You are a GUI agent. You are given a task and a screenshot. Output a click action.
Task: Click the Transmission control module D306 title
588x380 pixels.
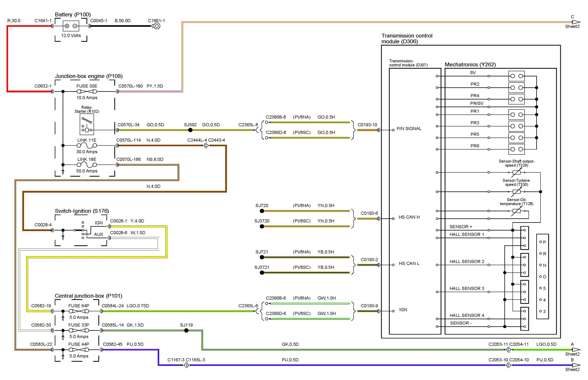[407, 39]
